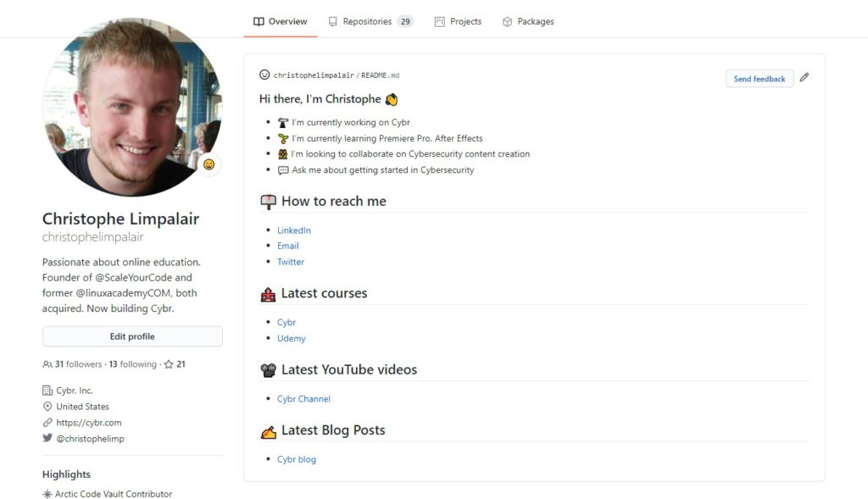
Task: Click the Projects board icon
Action: (440, 21)
